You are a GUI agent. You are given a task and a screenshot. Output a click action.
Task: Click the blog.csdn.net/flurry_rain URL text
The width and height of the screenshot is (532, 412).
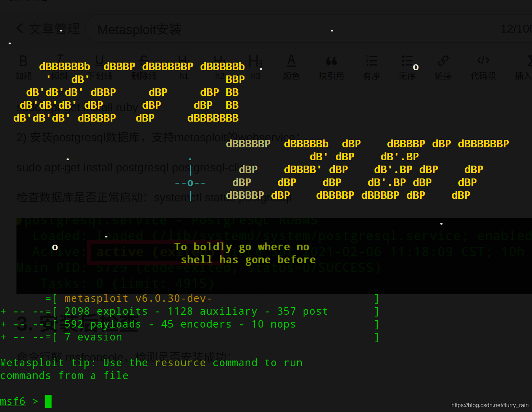point(490,405)
